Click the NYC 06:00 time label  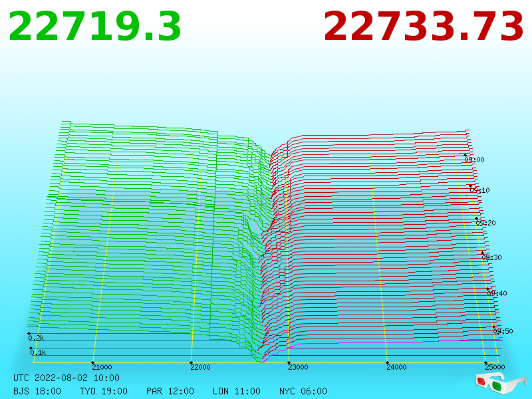[x=303, y=391]
